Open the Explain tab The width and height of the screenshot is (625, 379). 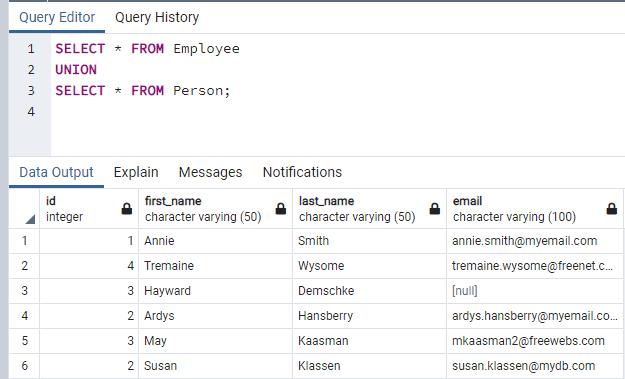[x=136, y=172]
